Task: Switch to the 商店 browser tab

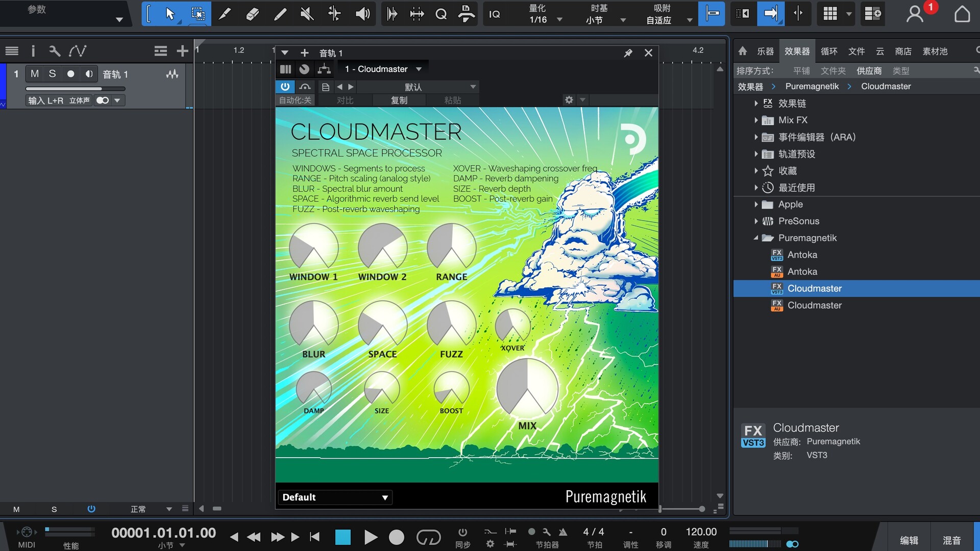Action: pos(903,51)
